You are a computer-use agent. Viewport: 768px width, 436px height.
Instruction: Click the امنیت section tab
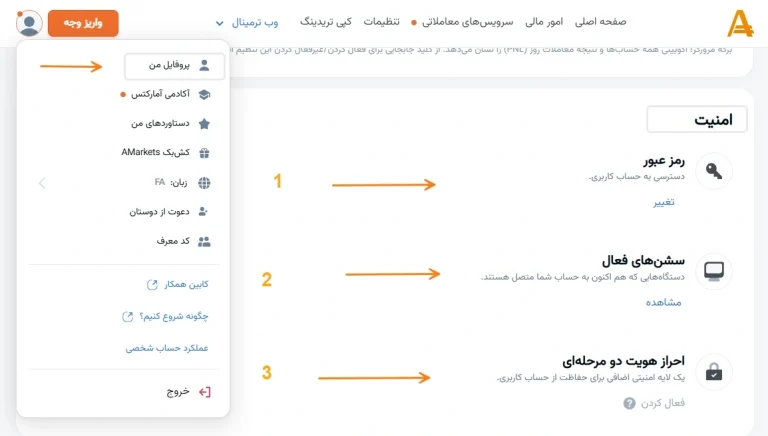click(697, 120)
